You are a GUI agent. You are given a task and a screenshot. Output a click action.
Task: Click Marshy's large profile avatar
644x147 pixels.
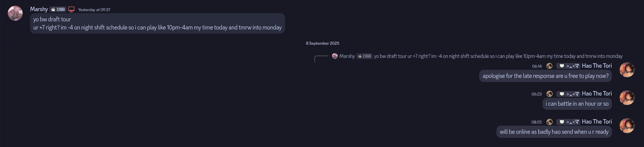click(x=15, y=13)
